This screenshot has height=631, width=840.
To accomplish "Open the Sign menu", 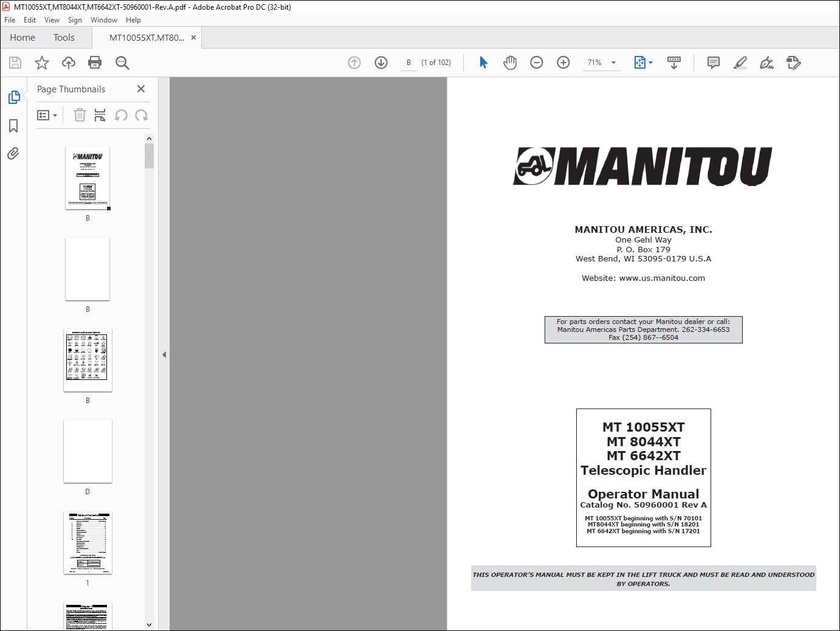I will click(75, 20).
